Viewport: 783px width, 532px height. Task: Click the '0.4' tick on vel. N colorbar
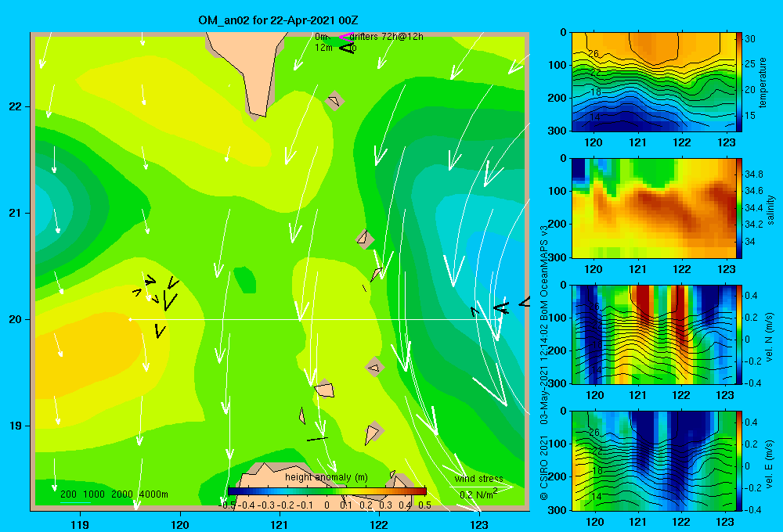[x=751, y=296]
